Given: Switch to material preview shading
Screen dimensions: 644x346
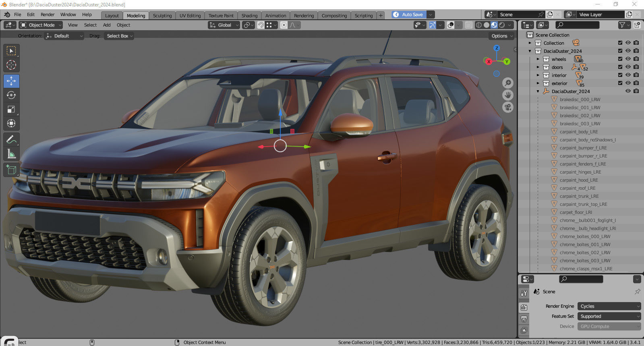Looking at the screenshot, I should [x=494, y=25].
